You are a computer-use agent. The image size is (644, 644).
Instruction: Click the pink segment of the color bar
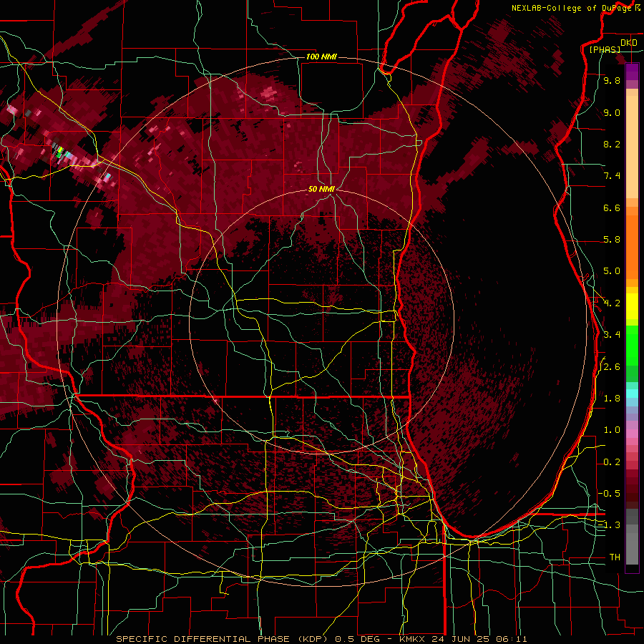coord(632,434)
